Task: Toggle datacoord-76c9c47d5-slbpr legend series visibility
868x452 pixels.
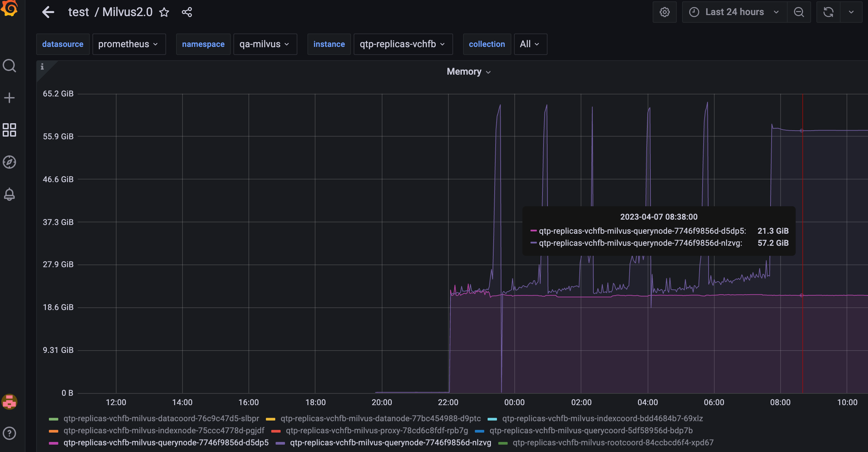Action: (x=161, y=418)
